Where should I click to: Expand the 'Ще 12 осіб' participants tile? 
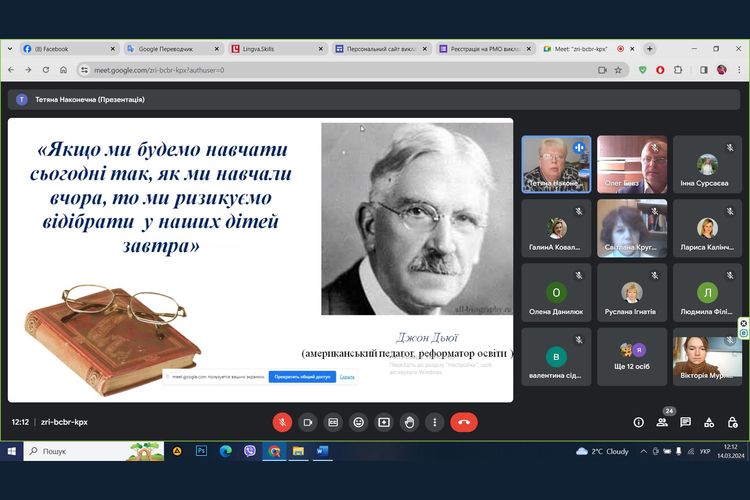pos(632,357)
